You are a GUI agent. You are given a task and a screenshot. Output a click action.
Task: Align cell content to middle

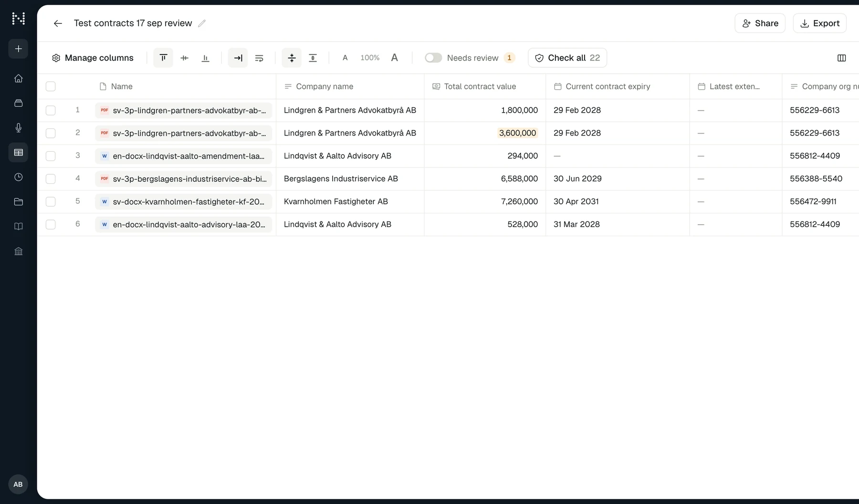point(184,58)
